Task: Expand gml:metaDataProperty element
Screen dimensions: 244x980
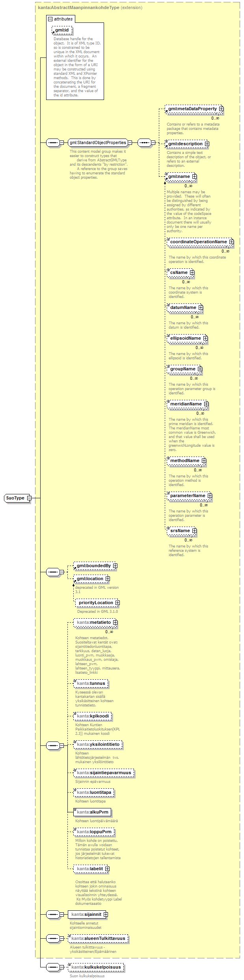Action: (x=221, y=109)
